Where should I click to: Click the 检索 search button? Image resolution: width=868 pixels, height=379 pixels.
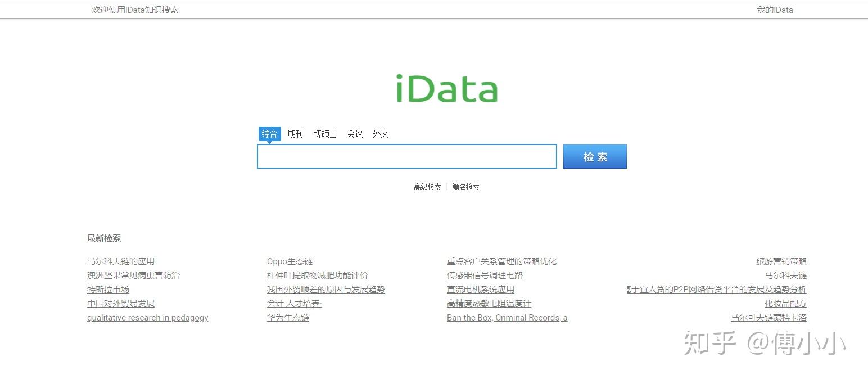595,156
